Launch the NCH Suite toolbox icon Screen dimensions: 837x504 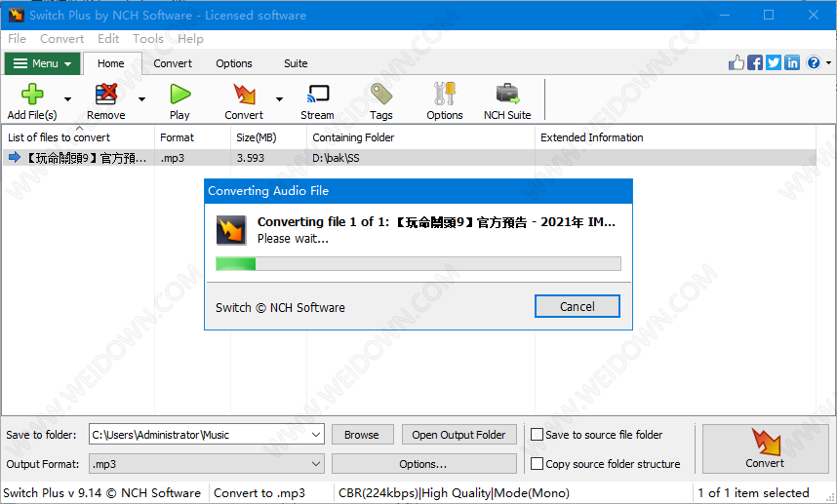[507, 95]
